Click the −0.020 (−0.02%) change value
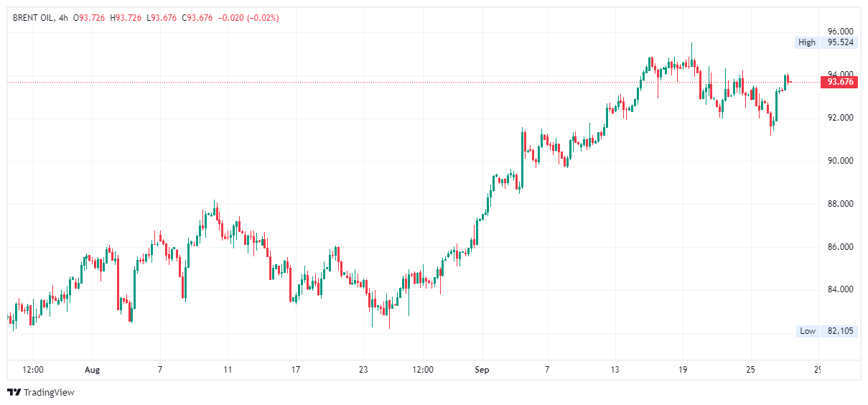 (248, 18)
